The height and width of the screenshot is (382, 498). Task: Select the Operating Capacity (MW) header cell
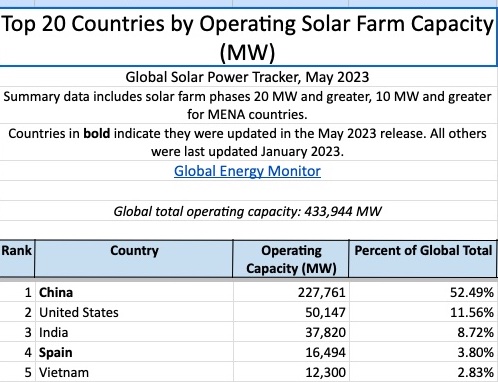291,259
